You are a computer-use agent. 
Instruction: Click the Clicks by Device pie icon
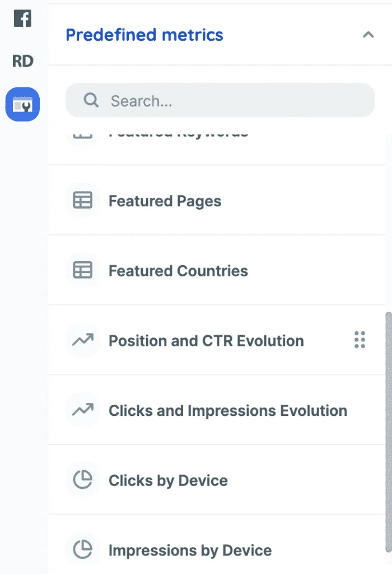83,480
